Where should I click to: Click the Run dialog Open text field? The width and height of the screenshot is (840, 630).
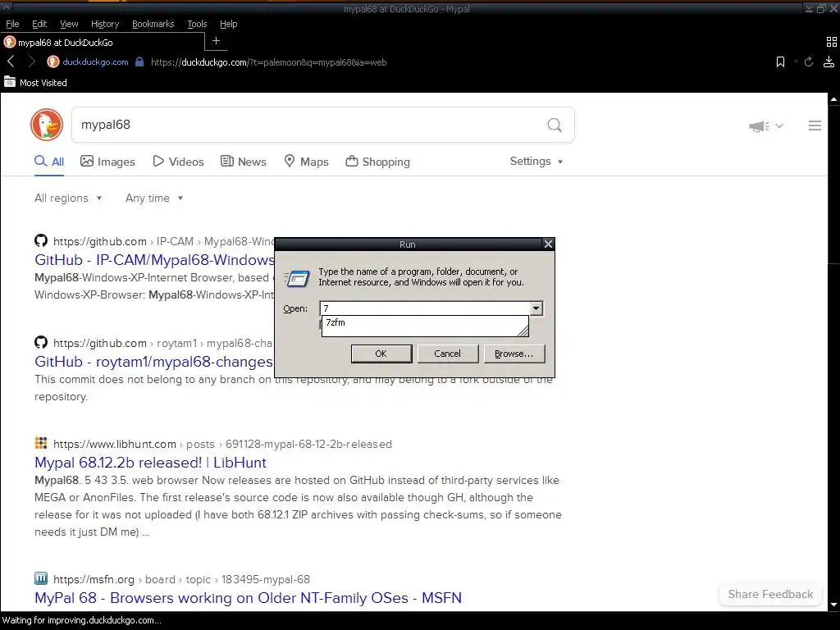(425, 308)
